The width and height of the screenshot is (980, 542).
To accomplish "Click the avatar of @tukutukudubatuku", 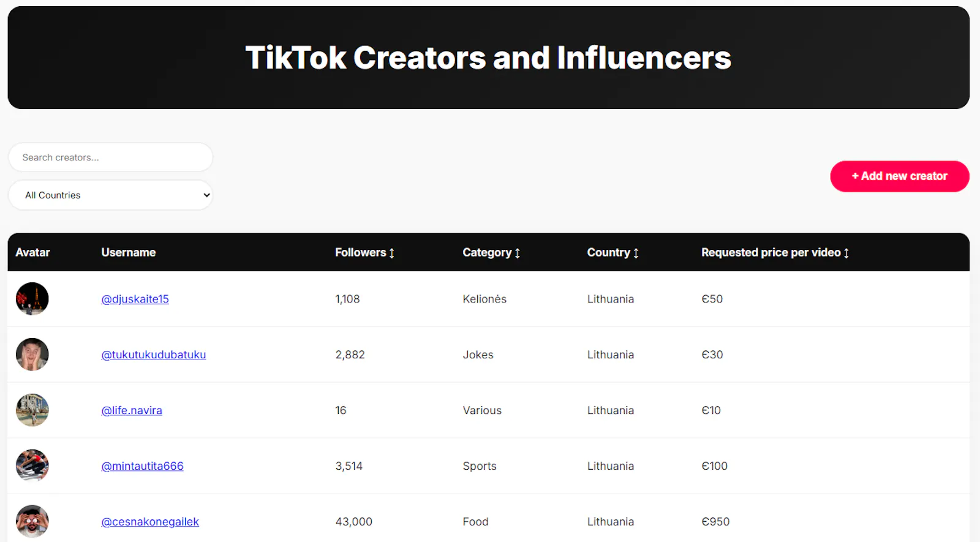I will [32, 355].
